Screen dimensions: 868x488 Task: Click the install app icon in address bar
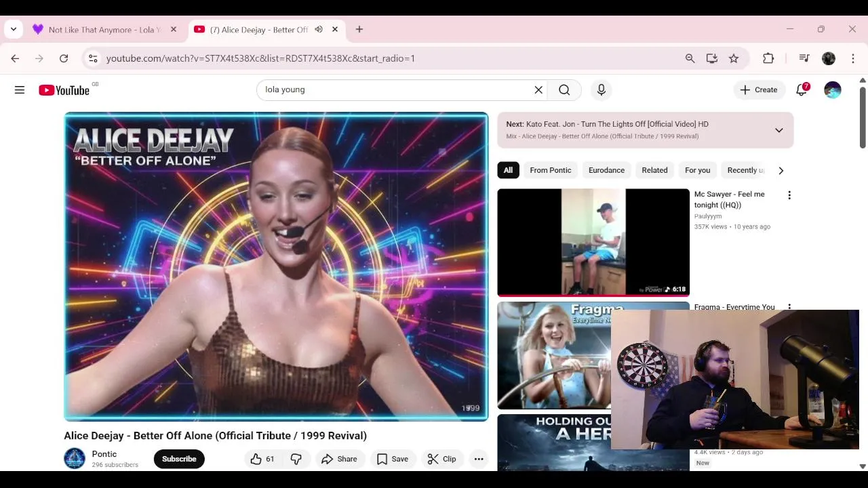(x=711, y=58)
